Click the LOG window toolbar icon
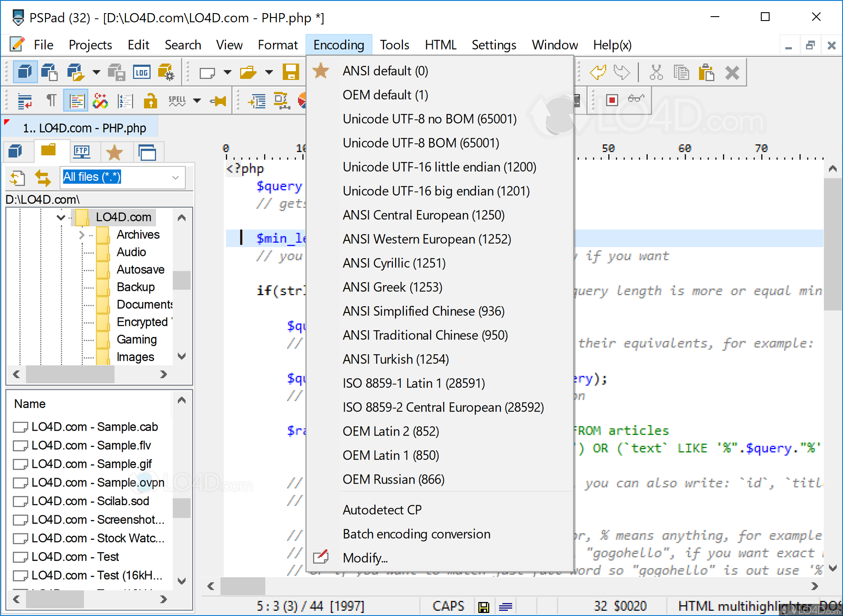Viewport: 843px width, 616px height. click(142, 73)
